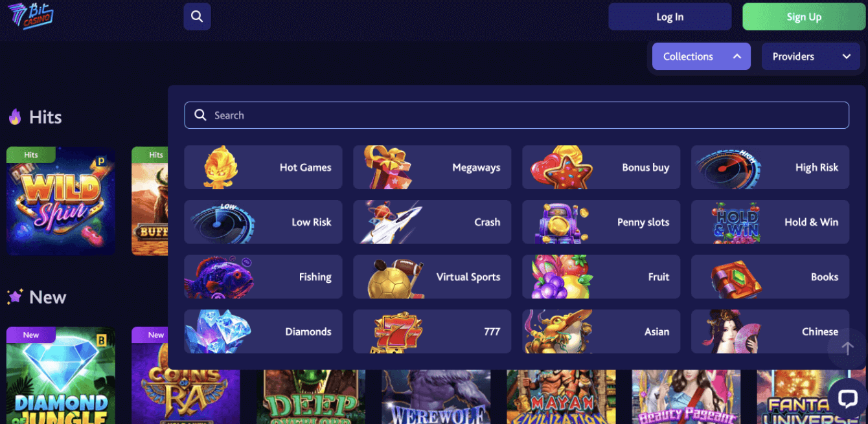
Task: Click the Log In button
Action: coord(670,17)
